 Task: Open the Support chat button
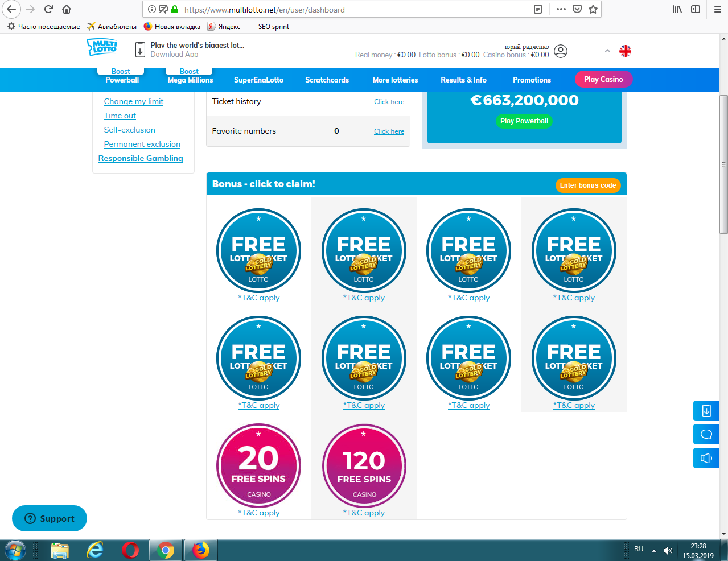[50, 518]
